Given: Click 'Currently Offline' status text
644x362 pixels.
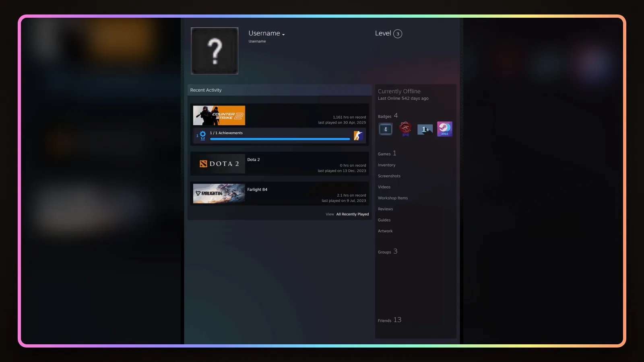Looking at the screenshot, I should (x=399, y=91).
